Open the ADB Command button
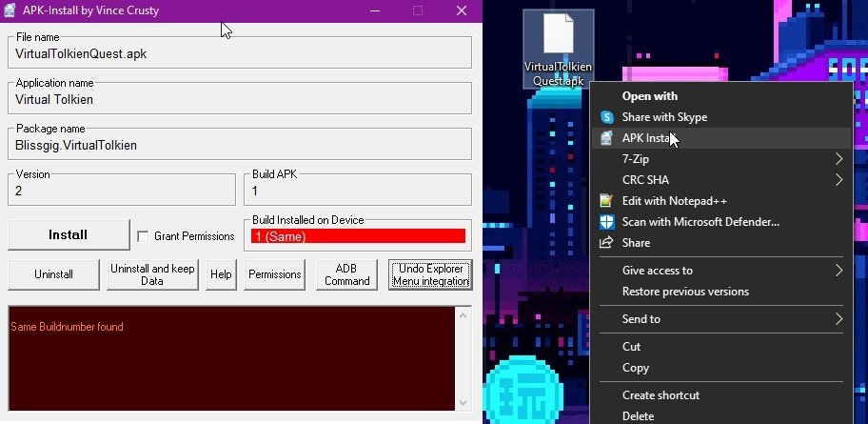This screenshot has width=868, height=424. [346, 274]
